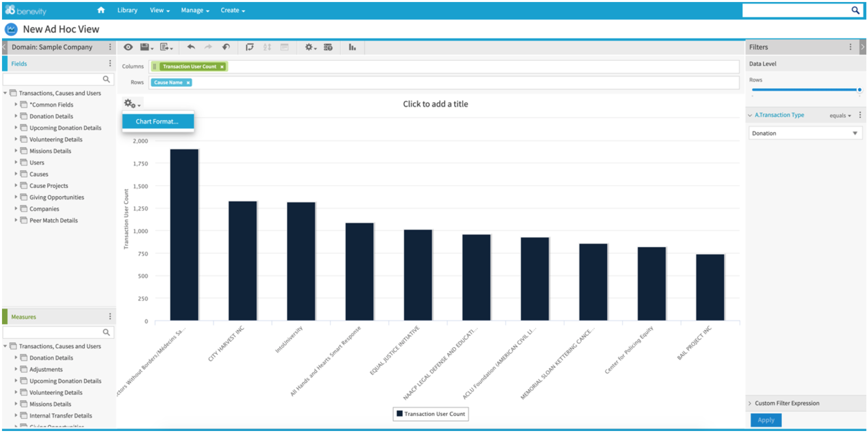Click the Switch Group pivot icon
This screenshot has width=868, height=433.
(x=250, y=47)
